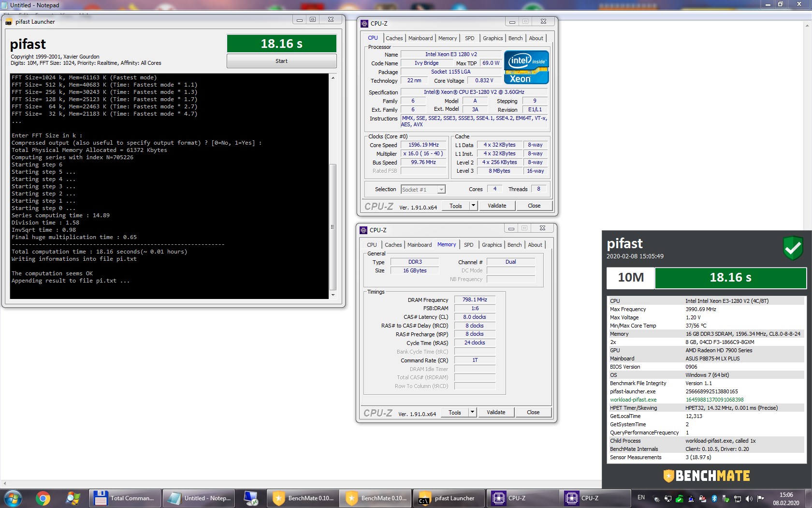
Task: Switch to Memory tab in upper CPU-Z
Action: click(x=448, y=38)
